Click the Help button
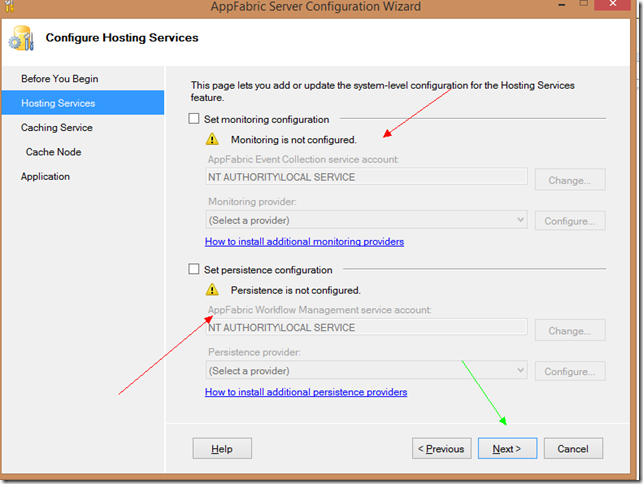 (222, 448)
